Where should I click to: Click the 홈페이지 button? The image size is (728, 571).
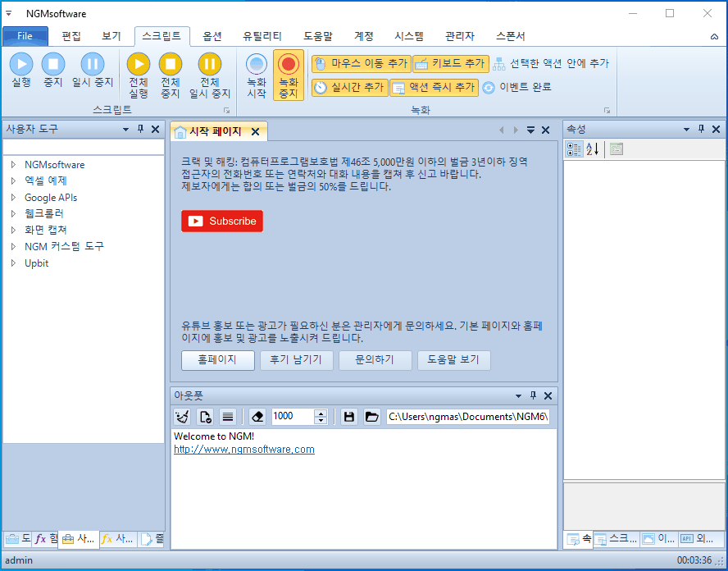coord(218,360)
